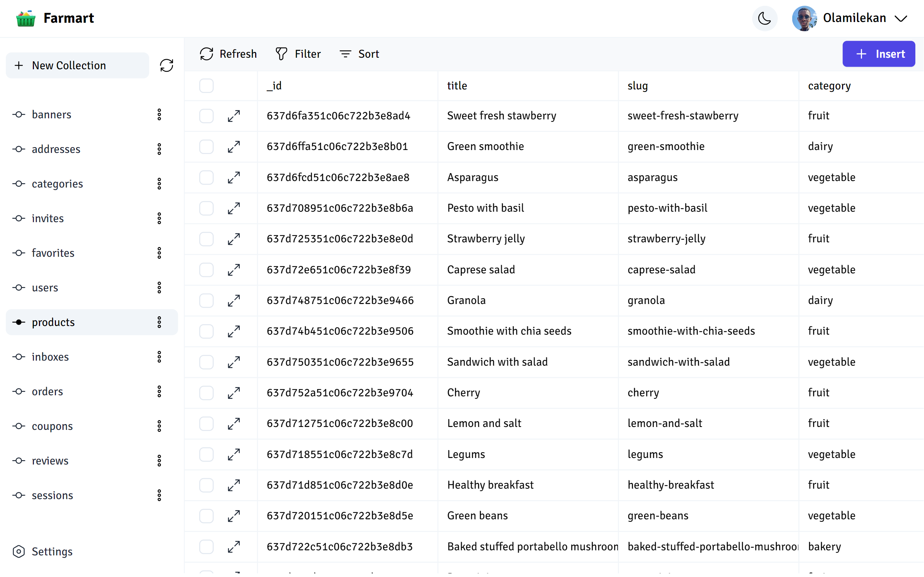The width and height of the screenshot is (924, 577).
Task: Click the Farmart basket logo
Action: (x=26, y=18)
